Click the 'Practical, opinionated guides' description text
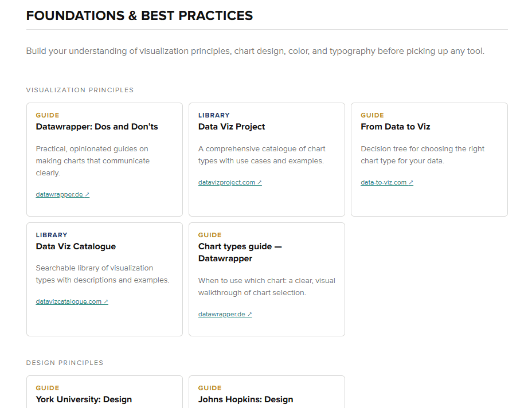 [93, 161]
